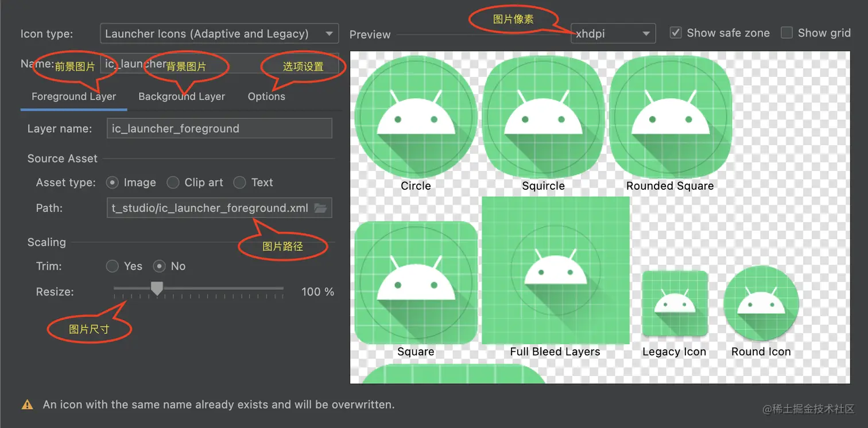Open the Icon type dropdown
Image resolution: width=868 pixels, height=428 pixels.
pos(219,34)
